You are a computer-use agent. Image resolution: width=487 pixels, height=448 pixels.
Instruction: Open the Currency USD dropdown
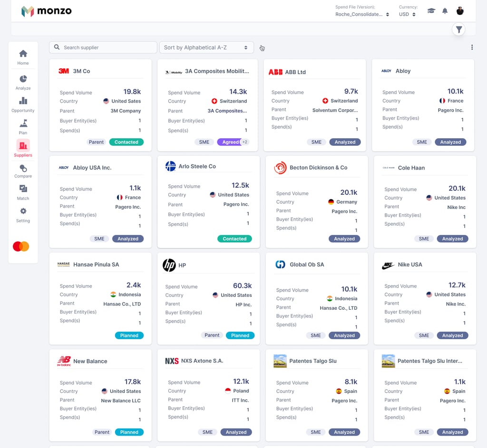click(x=407, y=14)
